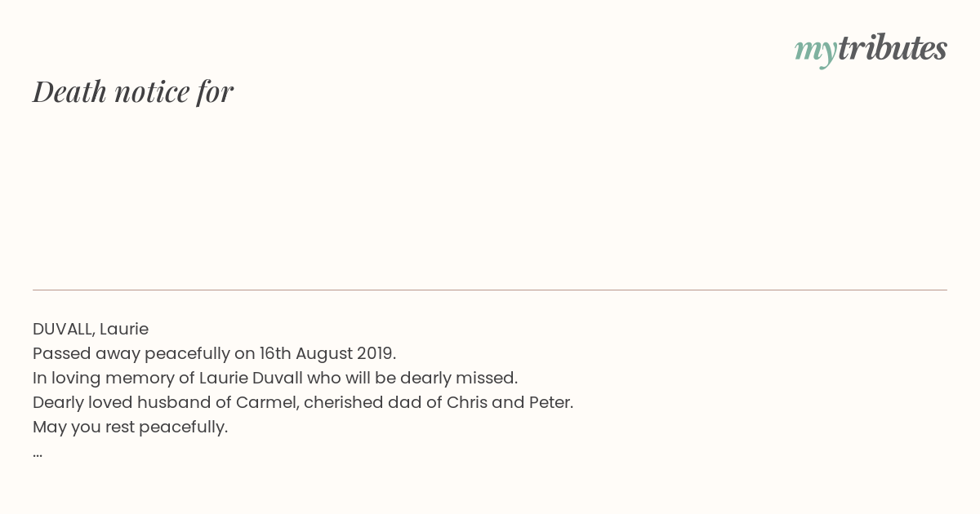Screen dimensions: 980x514
Task: Click the "May you rest peacefully." line
Action: (131, 427)
